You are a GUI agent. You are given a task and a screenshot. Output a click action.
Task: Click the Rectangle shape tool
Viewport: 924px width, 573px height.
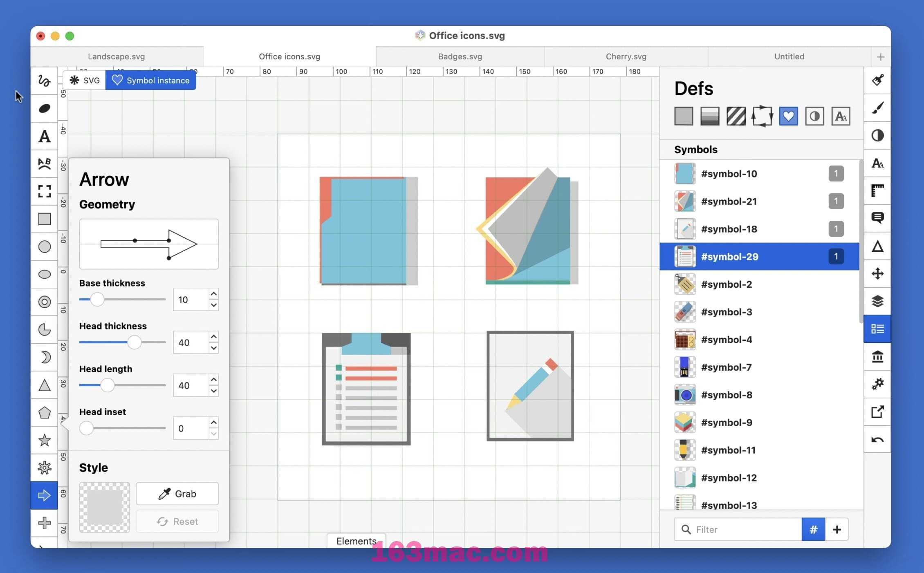point(44,219)
